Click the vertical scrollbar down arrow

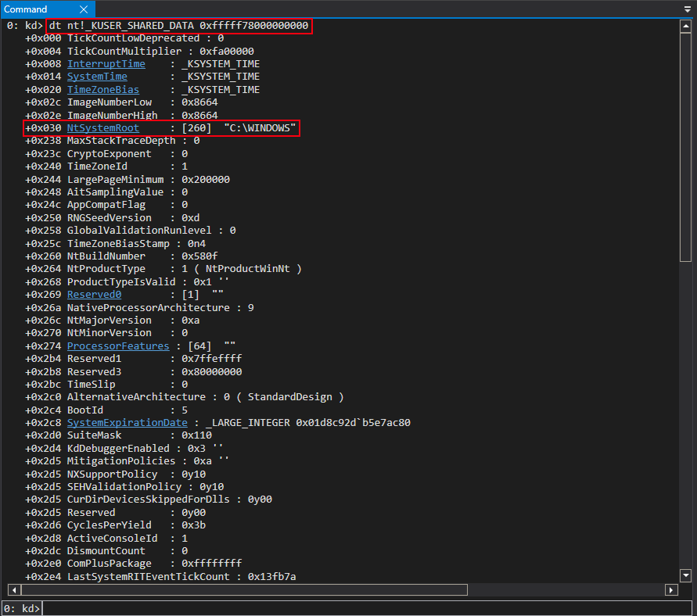[x=686, y=576]
